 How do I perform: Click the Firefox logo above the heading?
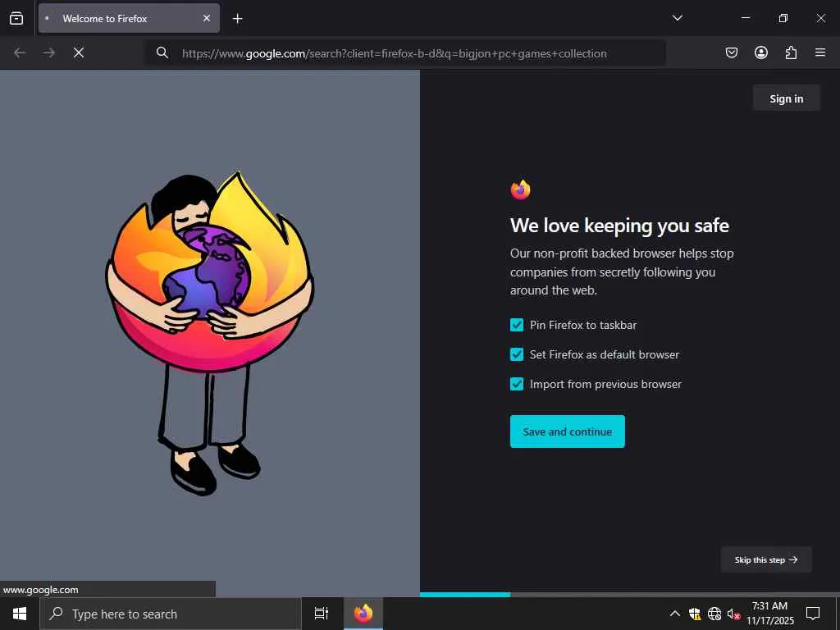[x=520, y=189]
